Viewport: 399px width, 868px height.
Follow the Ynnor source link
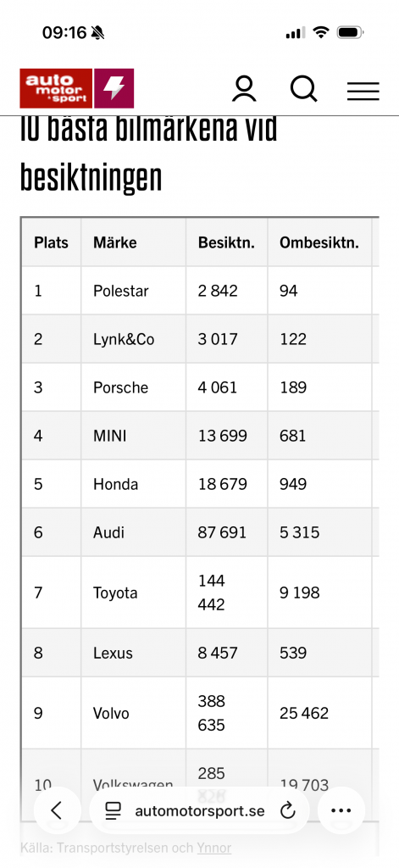pyautogui.click(x=214, y=848)
